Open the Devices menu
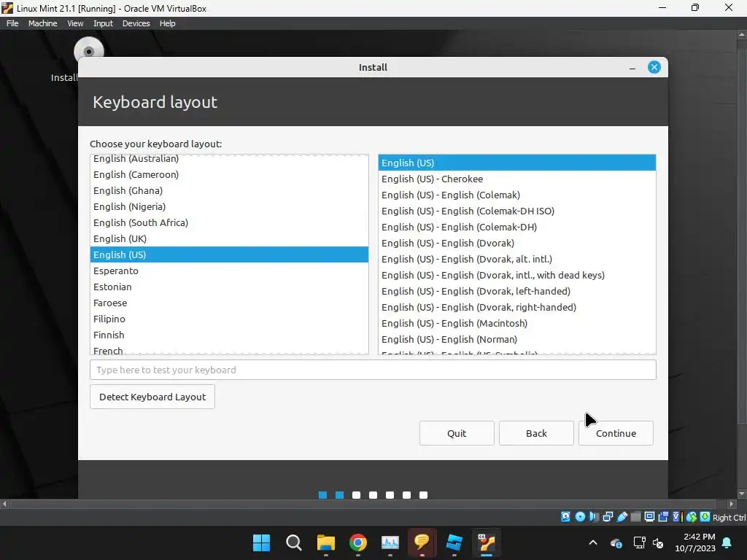This screenshot has width=747, height=560. (136, 23)
